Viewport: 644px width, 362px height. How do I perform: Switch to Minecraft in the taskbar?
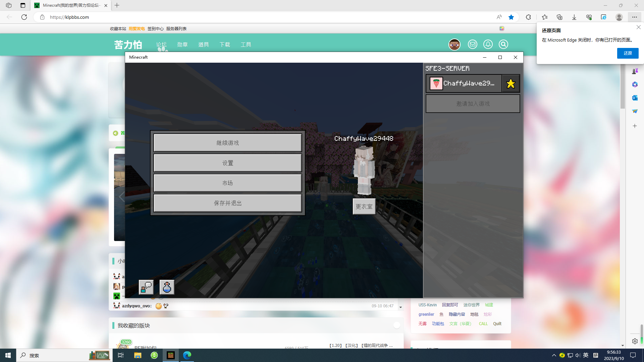click(x=171, y=355)
